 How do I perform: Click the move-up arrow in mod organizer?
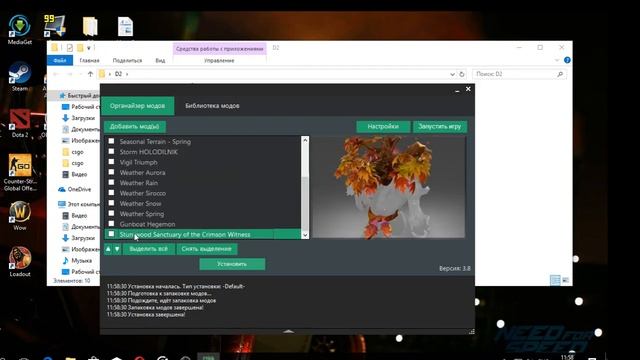pos(108,249)
